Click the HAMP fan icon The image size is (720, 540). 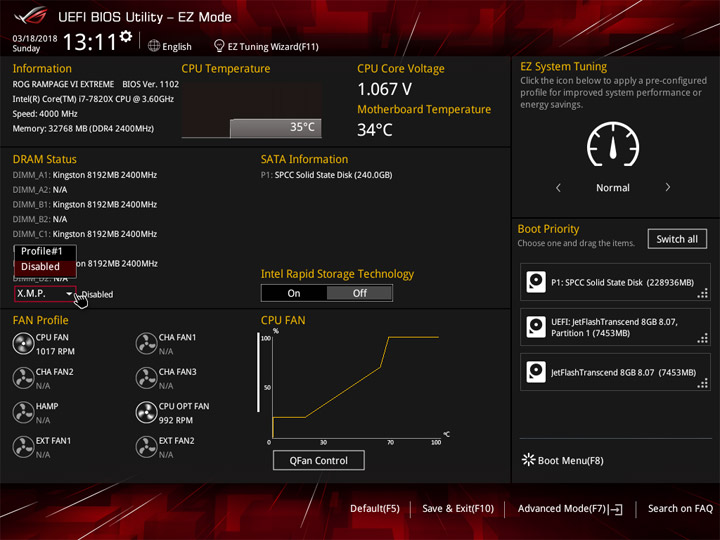23,412
